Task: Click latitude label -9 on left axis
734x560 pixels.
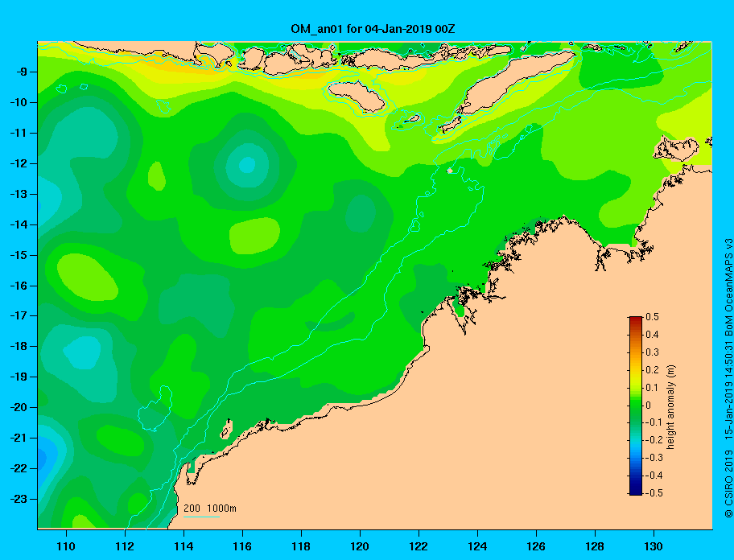Action: pyautogui.click(x=21, y=72)
